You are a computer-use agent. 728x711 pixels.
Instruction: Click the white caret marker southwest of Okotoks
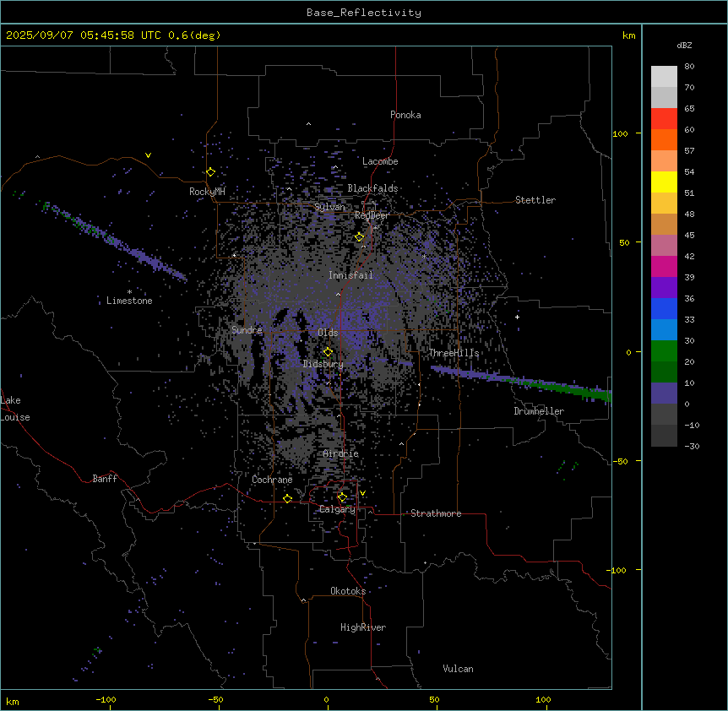(x=303, y=600)
